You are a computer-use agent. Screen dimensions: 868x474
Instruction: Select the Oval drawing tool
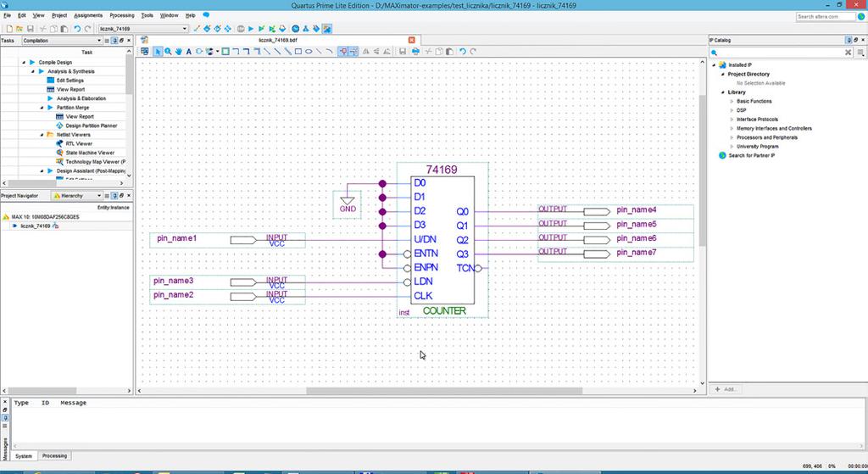click(x=309, y=52)
